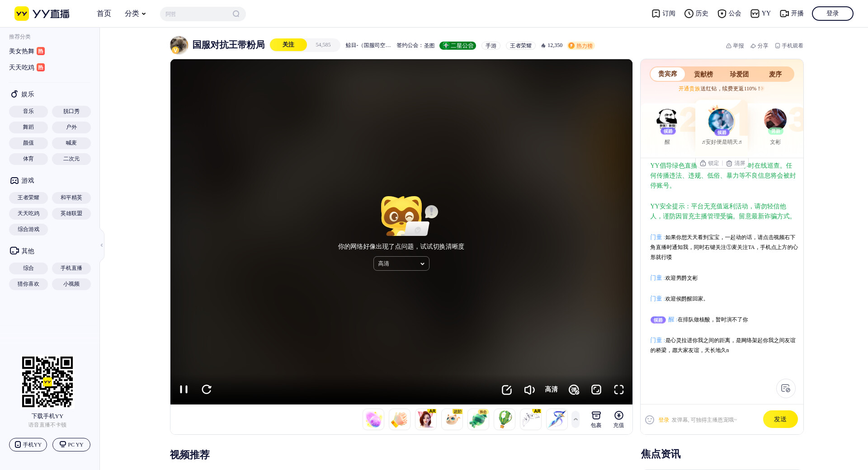
Task: Open the 开通贵族 noble promotion link
Action: (x=689, y=89)
